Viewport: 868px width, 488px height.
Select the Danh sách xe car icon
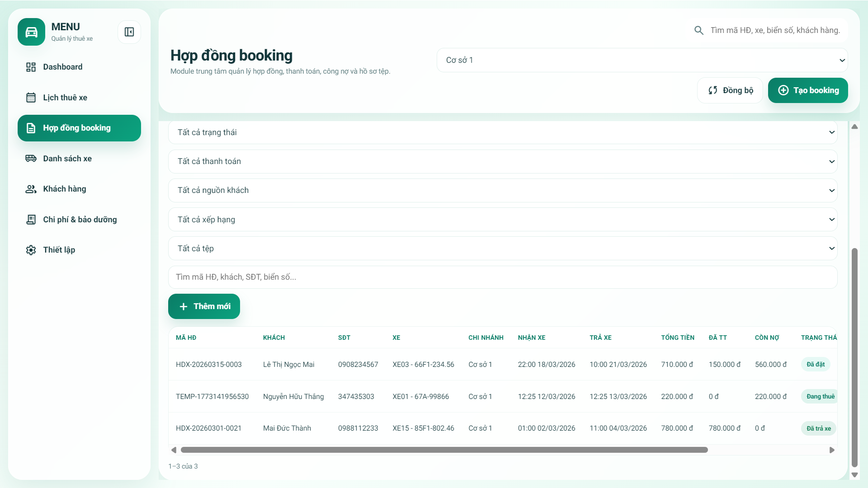pos(30,158)
